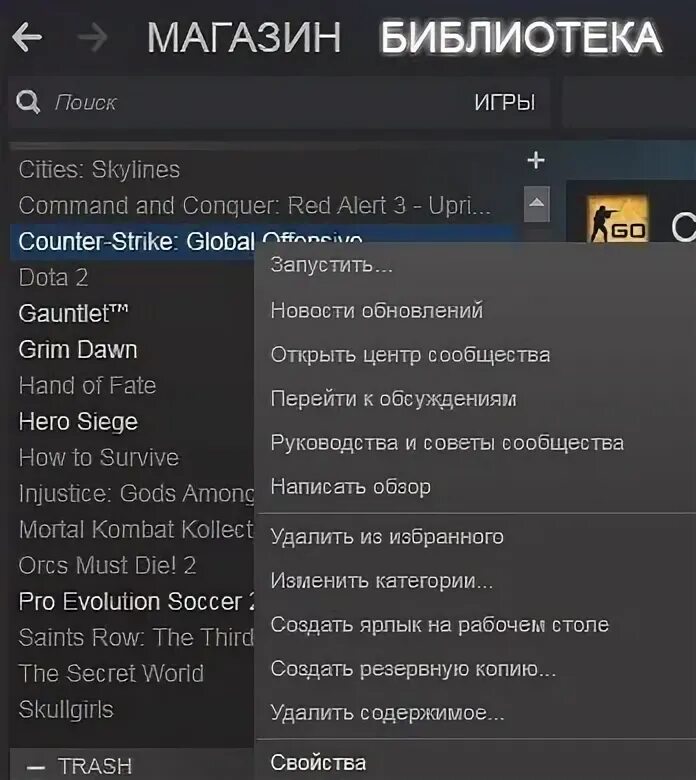
Task: Select Skullgirls in the list
Action: (x=66, y=710)
